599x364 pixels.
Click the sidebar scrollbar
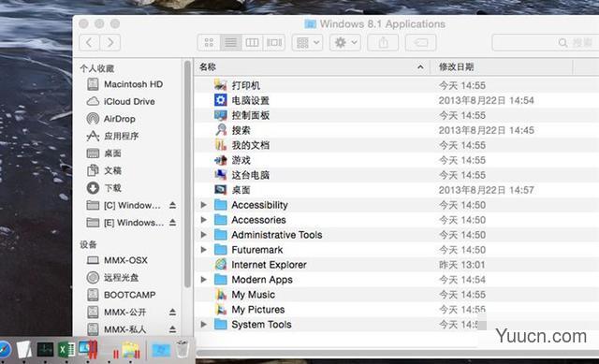pos(187,174)
